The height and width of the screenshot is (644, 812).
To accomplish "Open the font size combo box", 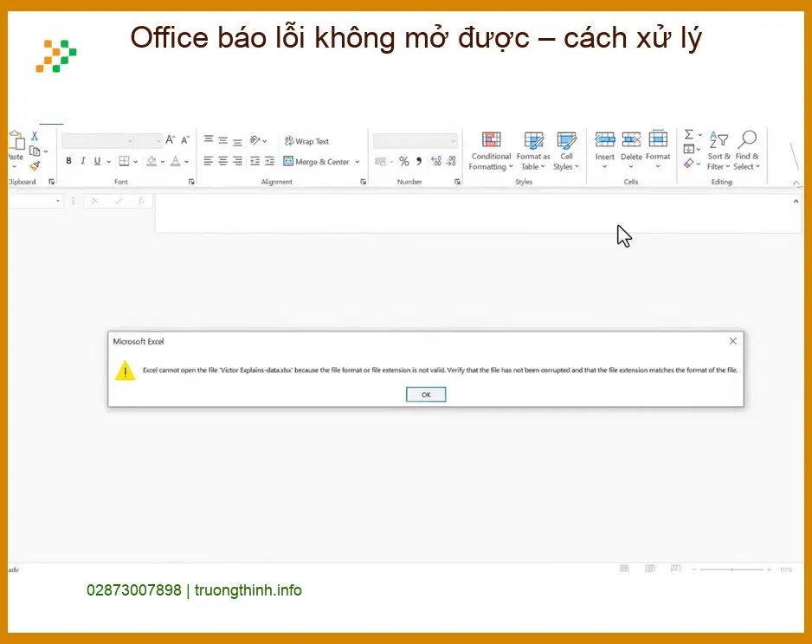I will tap(149, 141).
